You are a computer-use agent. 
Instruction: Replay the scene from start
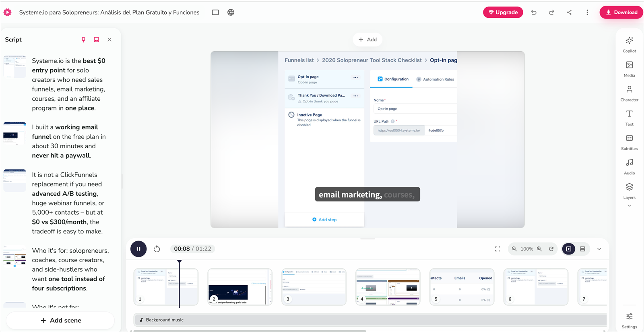157,249
